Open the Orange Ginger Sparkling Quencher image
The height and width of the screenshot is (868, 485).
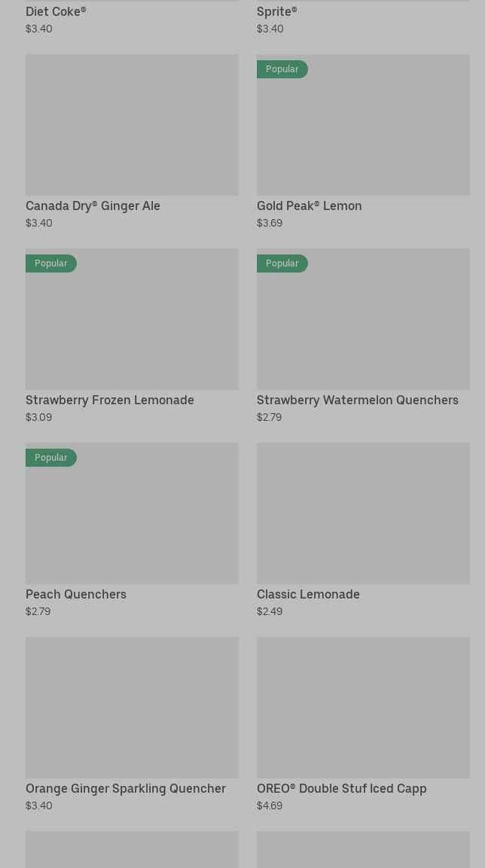coord(132,708)
